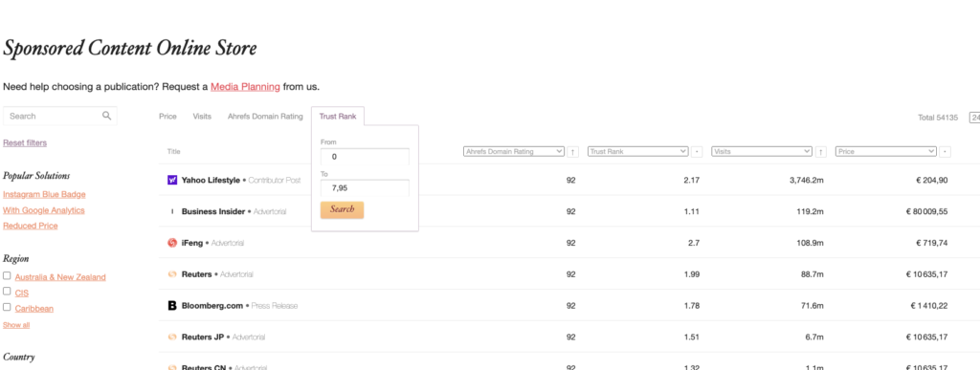Click the Trust Rank To field

(x=365, y=187)
